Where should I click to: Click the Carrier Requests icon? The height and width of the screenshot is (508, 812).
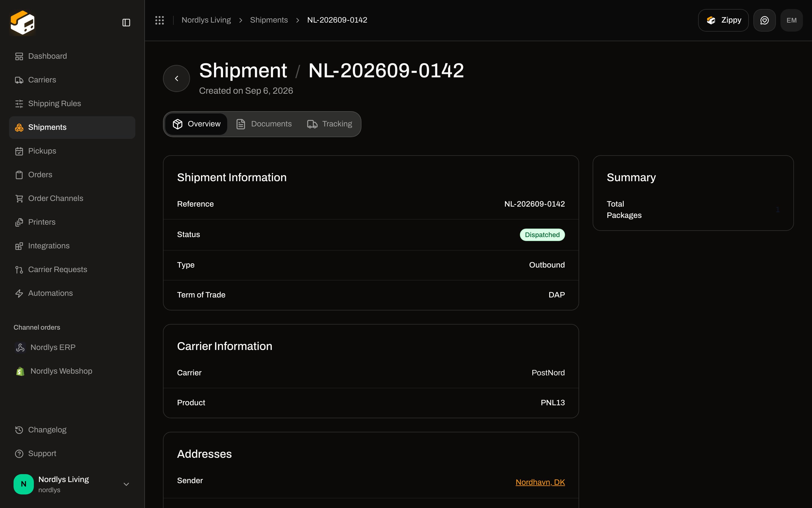click(19, 270)
